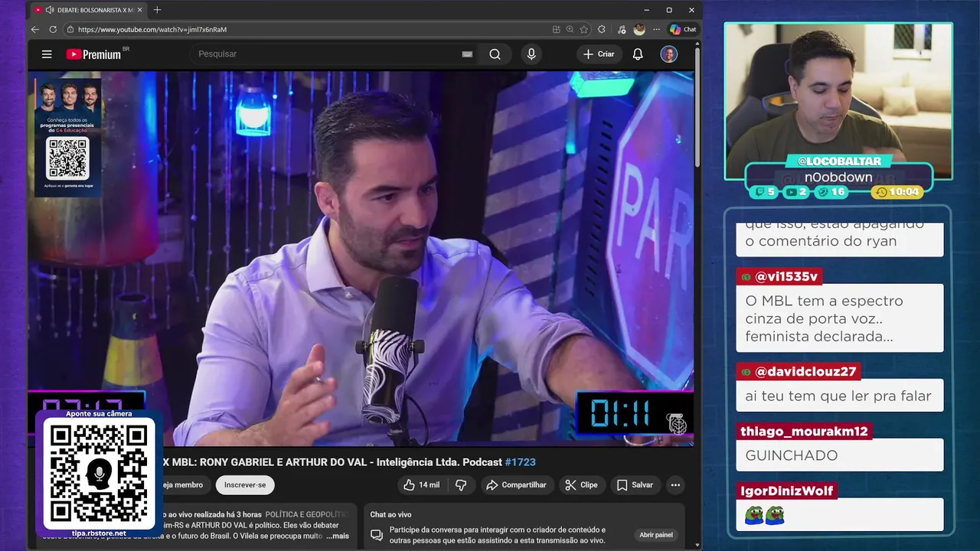Screen dimensions: 980x551
Task: Save video with Salvar button
Action: pos(635,485)
